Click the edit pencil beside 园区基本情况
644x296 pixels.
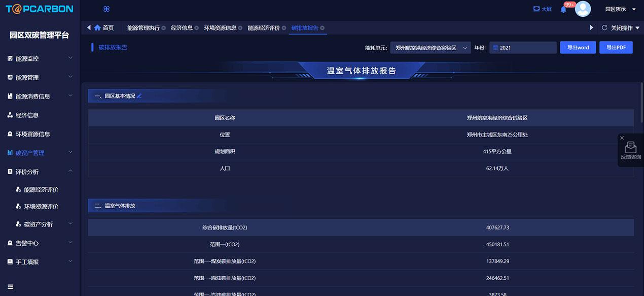(139, 96)
